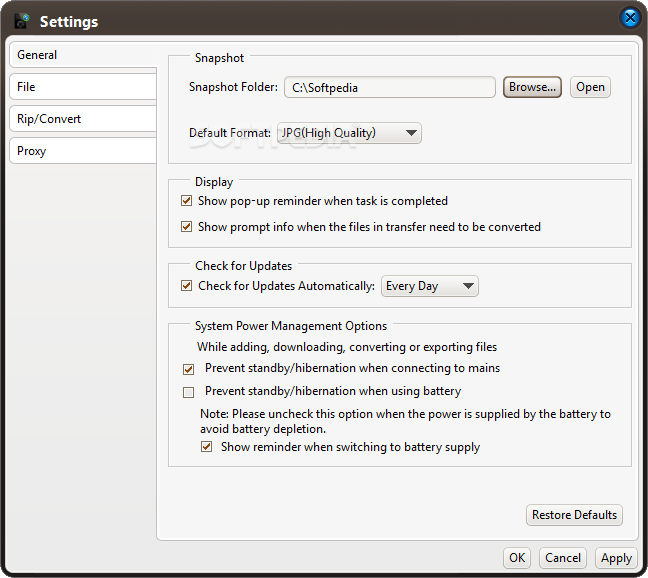
Task: Select the JPG(High Quality) combo box
Action: (x=349, y=133)
